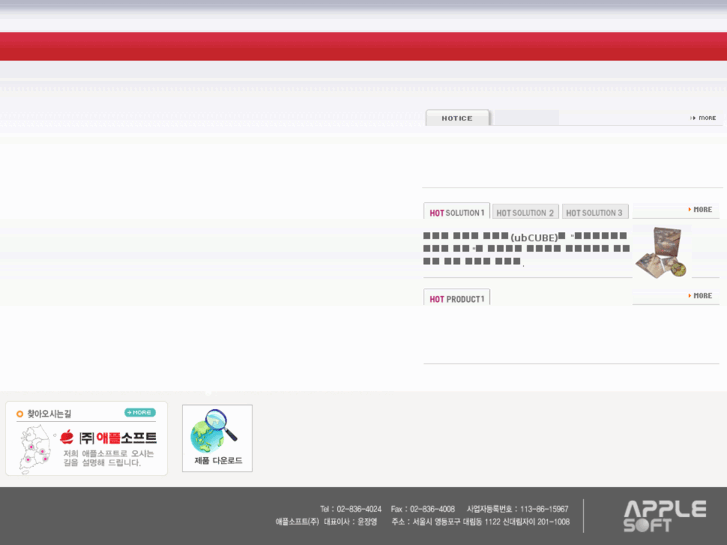Image resolution: width=727 pixels, height=545 pixels.
Task: Click the 저희 애플소프트로 오시는 description text
Action: click(108, 458)
